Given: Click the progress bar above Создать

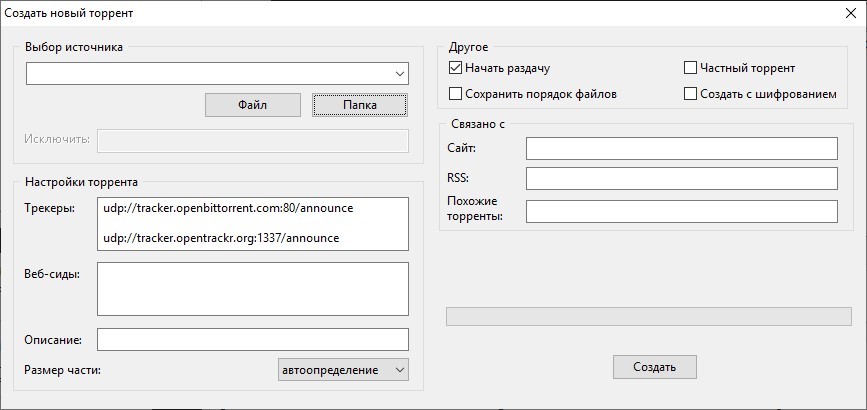Looking at the screenshot, I should [648, 316].
